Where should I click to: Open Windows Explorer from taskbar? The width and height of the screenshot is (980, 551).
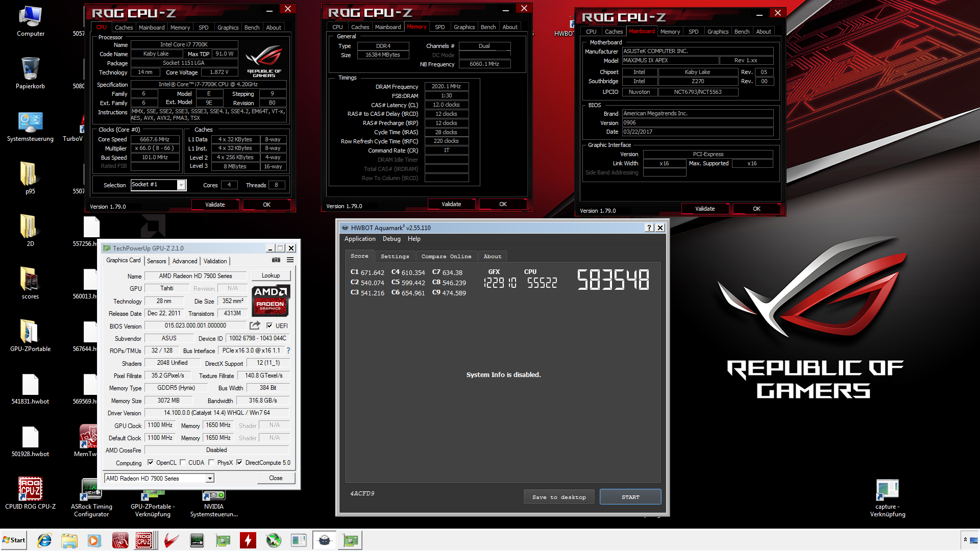[x=69, y=540]
